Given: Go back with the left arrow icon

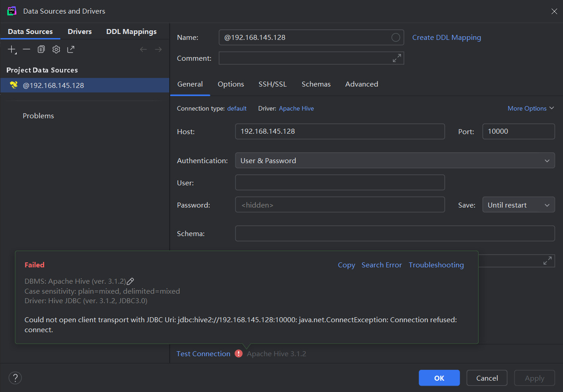Looking at the screenshot, I should tap(143, 49).
